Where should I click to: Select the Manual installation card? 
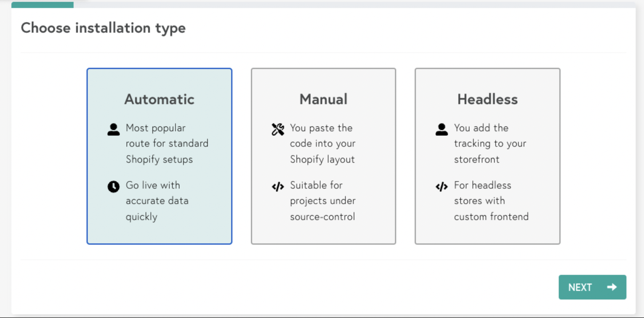(x=323, y=156)
